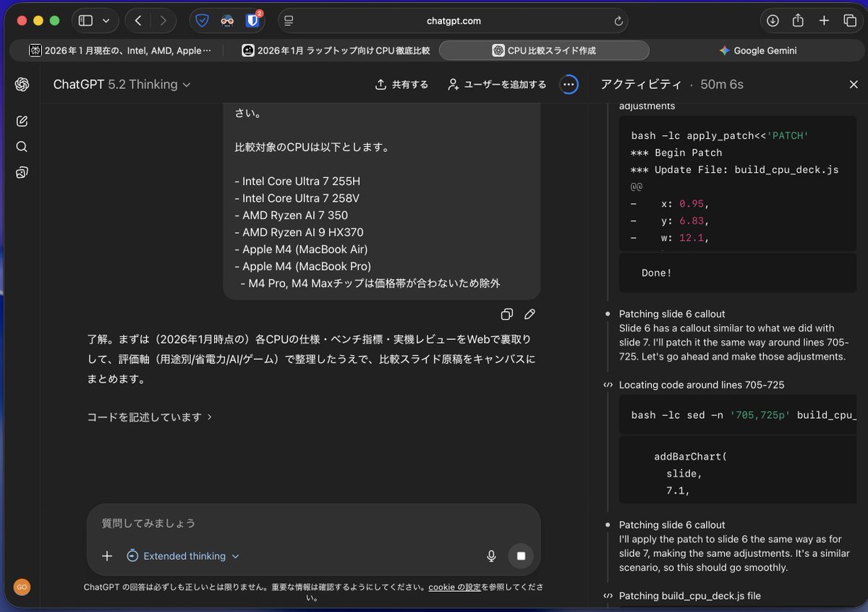
Task: Click the sed -n '705,725p' command block
Action: pyautogui.click(x=738, y=415)
